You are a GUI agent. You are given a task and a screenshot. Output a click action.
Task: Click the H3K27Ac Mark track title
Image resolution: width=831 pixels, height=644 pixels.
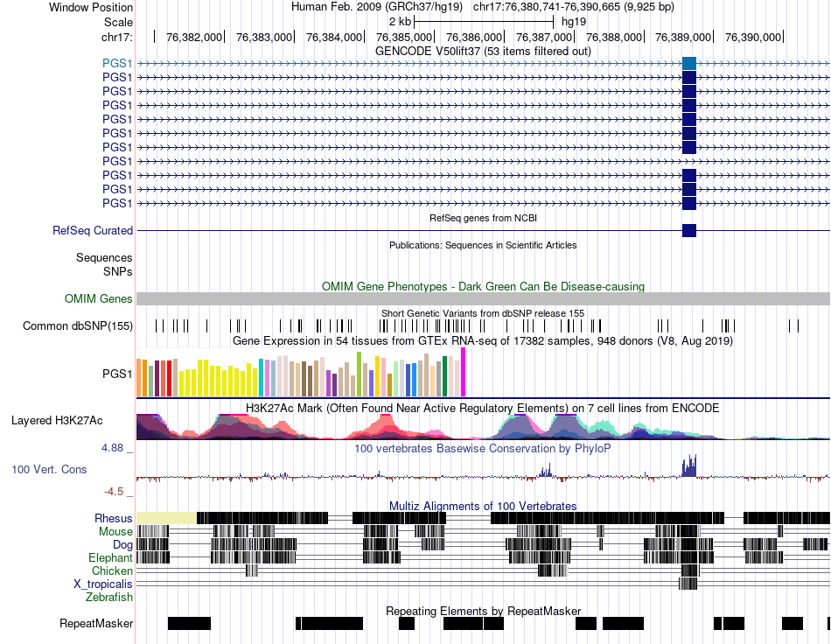click(483, 408)
